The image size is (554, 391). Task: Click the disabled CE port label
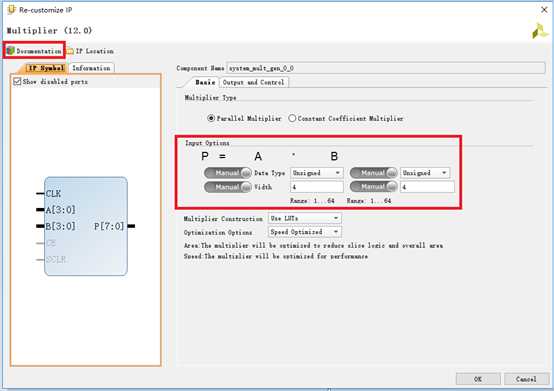coord(51,243)
